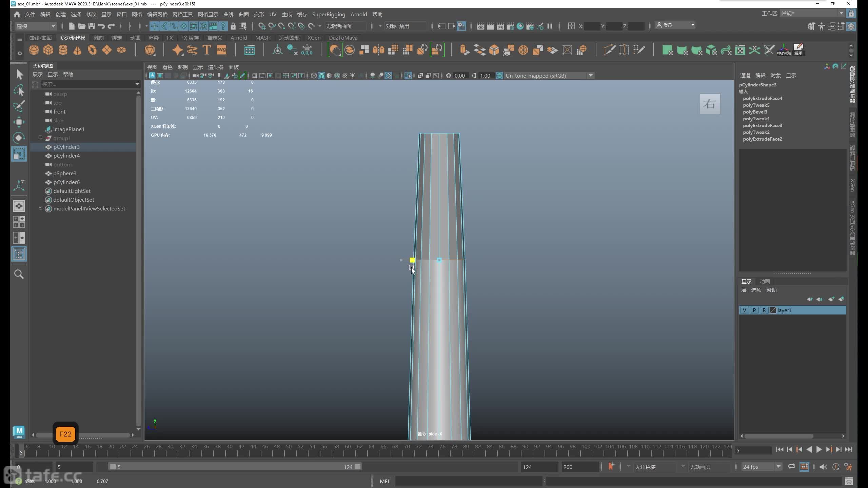Create a polygon torus from the shelf

point(92,50)
